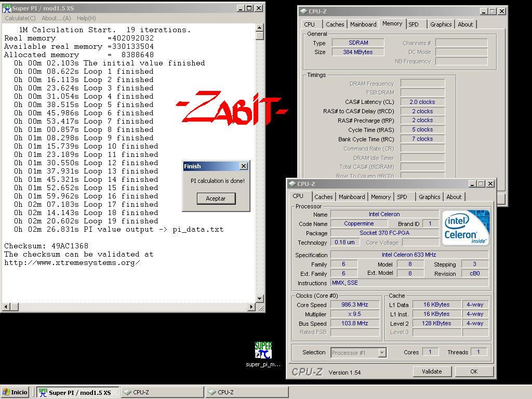Click the Super PI title bar icon

(x=7, y=8)
